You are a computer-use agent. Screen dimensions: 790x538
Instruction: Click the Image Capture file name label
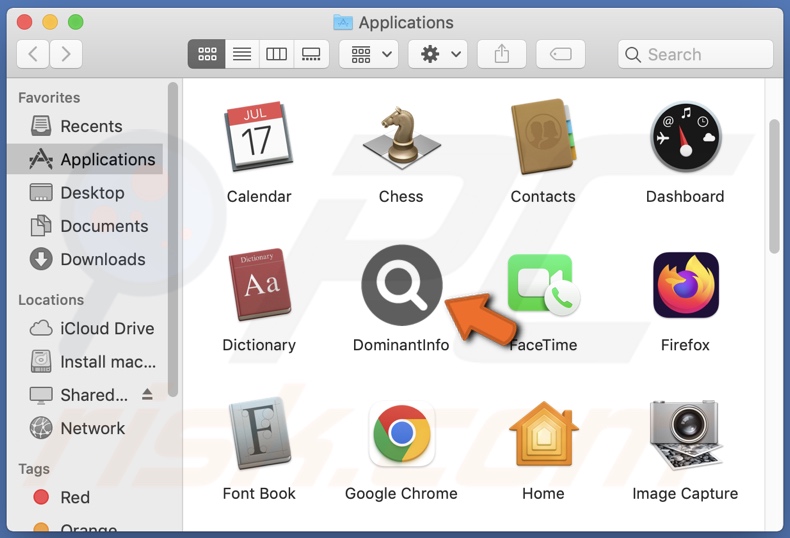(685, 494)
